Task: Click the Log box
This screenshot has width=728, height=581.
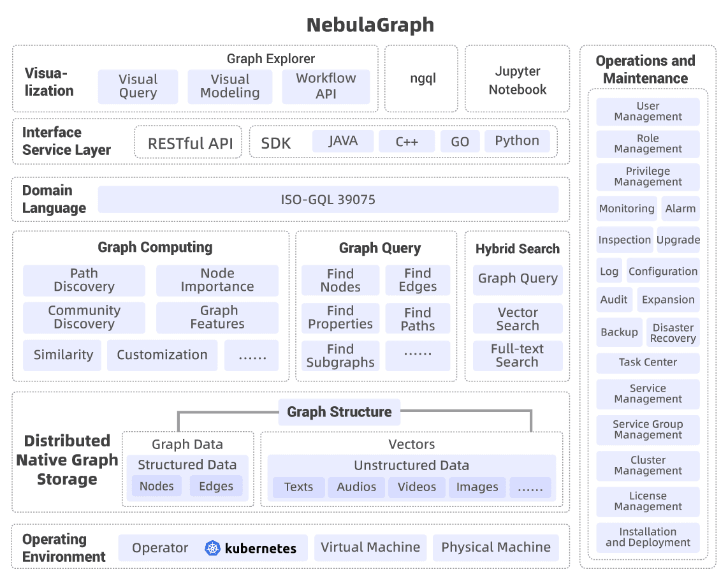Action: (609, 271)
